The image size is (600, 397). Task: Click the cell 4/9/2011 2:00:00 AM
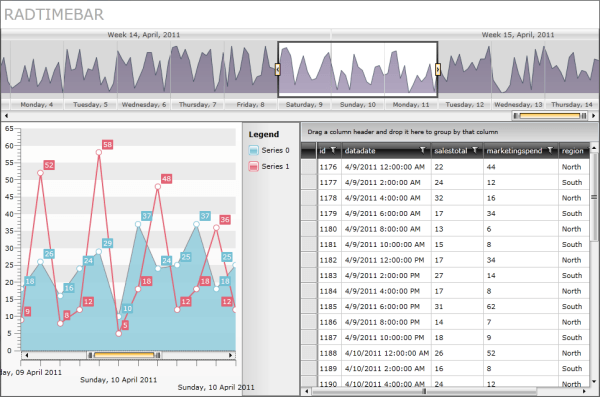point(386,183)
